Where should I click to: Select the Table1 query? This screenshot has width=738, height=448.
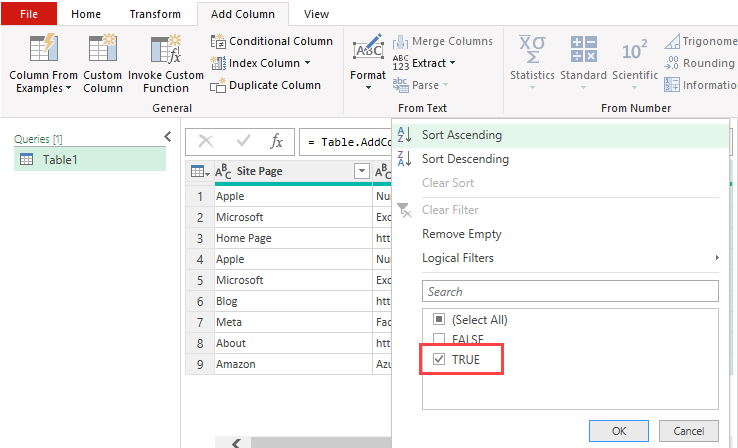point(90,160)
